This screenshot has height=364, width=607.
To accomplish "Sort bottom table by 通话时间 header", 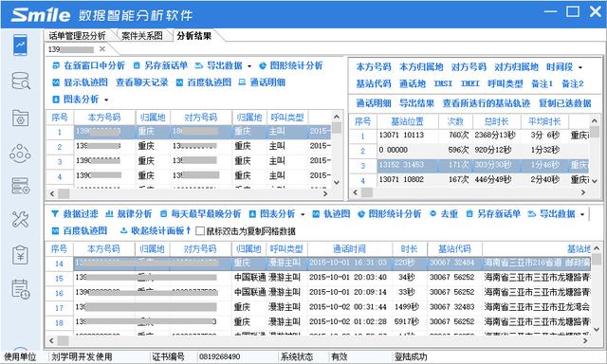I will [x=350, y=248].
